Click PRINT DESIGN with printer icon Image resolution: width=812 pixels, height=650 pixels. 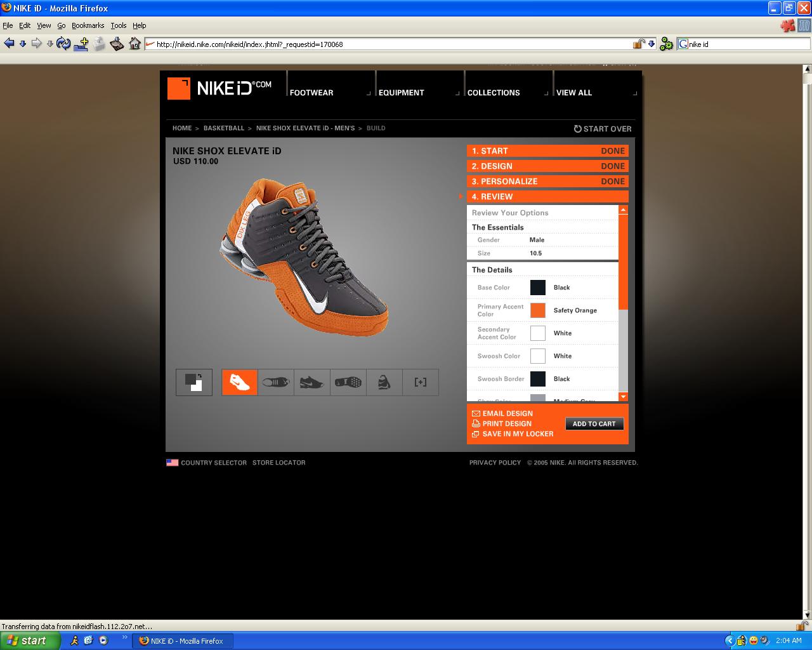(502, 423)
